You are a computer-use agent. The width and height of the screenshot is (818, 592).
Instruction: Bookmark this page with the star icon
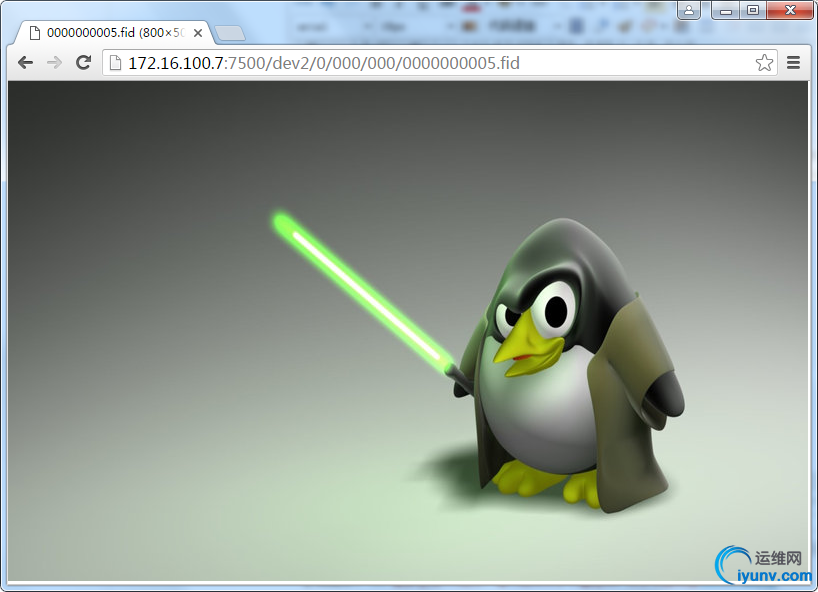point(764,63)
